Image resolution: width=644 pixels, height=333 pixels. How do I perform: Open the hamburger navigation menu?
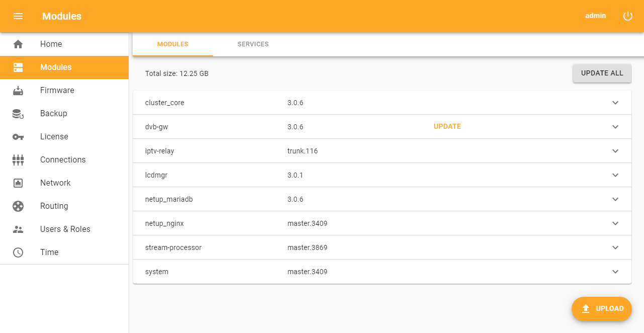pos(18,16)
